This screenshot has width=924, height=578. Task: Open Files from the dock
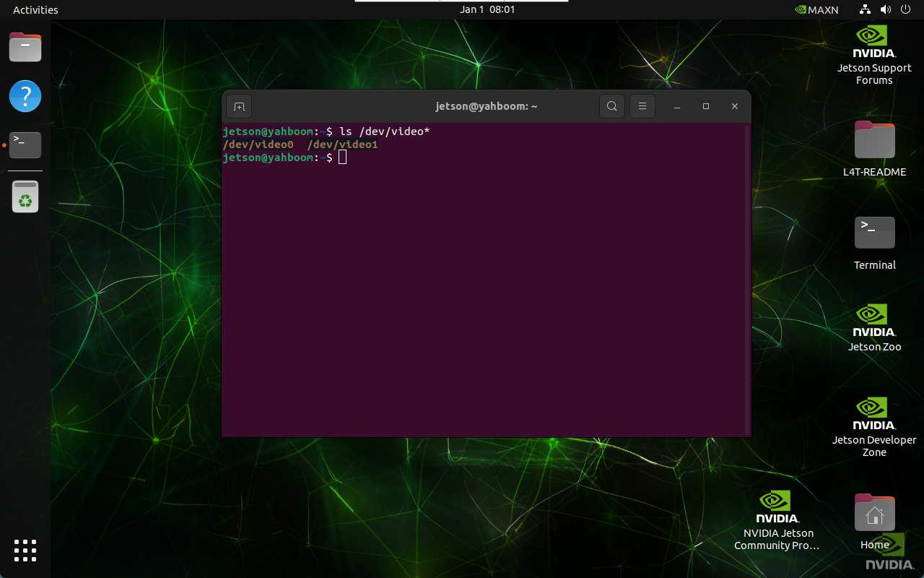tap(25, 48)
